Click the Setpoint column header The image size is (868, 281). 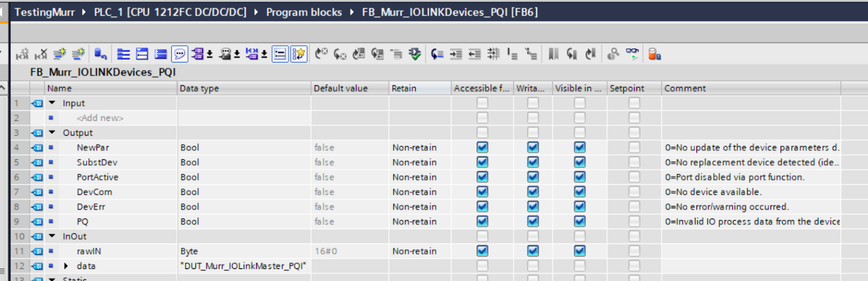click(634, 88)
